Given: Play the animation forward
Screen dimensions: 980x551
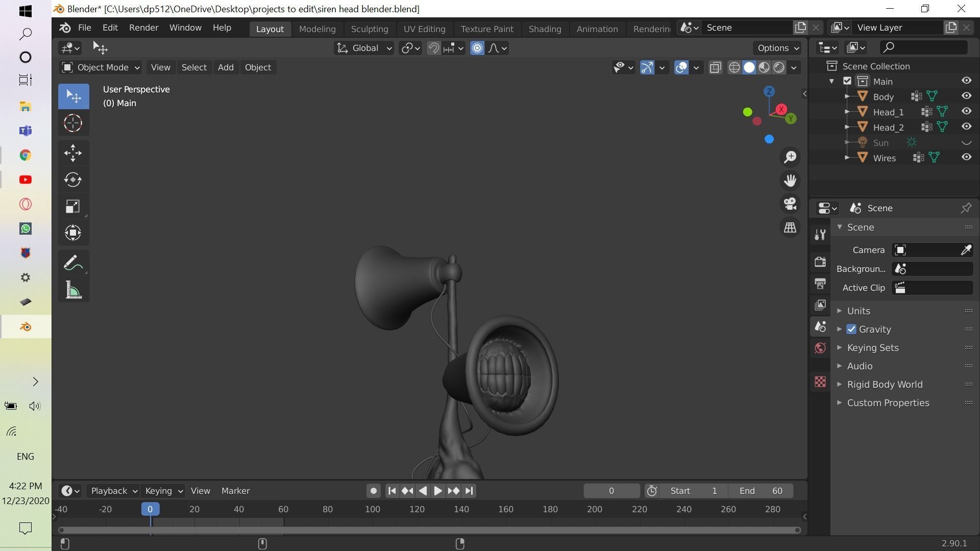Looking at the screenshot, I should (438, 491).
